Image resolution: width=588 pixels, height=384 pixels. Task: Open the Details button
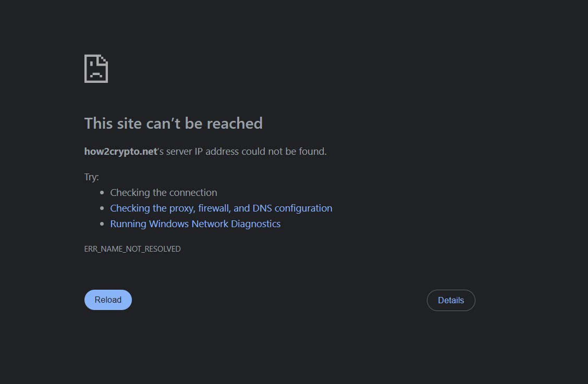pyautogui.click(x=451, y=301)
